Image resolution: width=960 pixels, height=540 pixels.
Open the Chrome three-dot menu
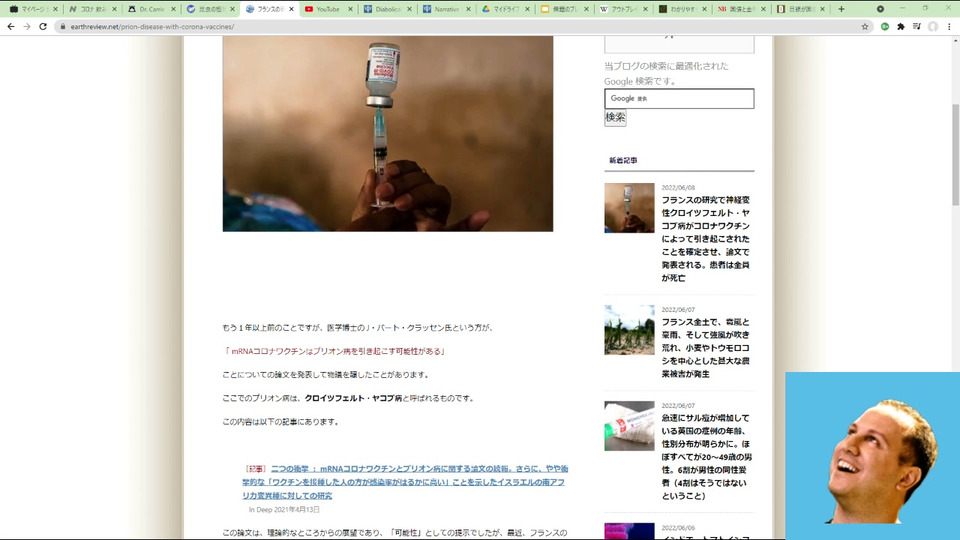(x=949, y=26)
